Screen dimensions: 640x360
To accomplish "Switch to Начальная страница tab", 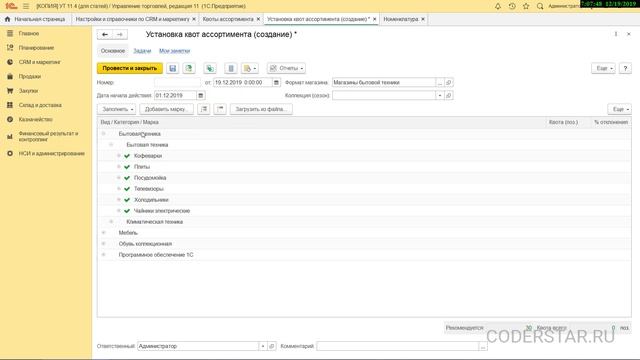I will click(x=36, y=19).
